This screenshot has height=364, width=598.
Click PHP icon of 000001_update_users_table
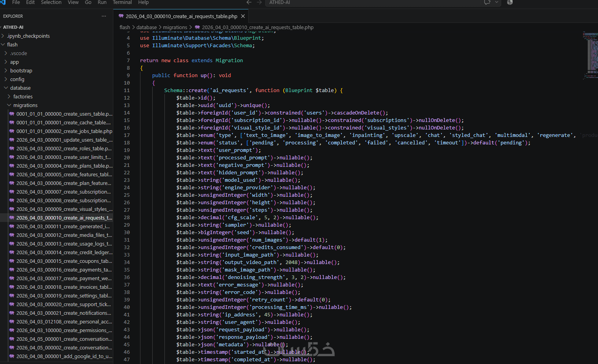pyautogui.click(x=12, y=140)
